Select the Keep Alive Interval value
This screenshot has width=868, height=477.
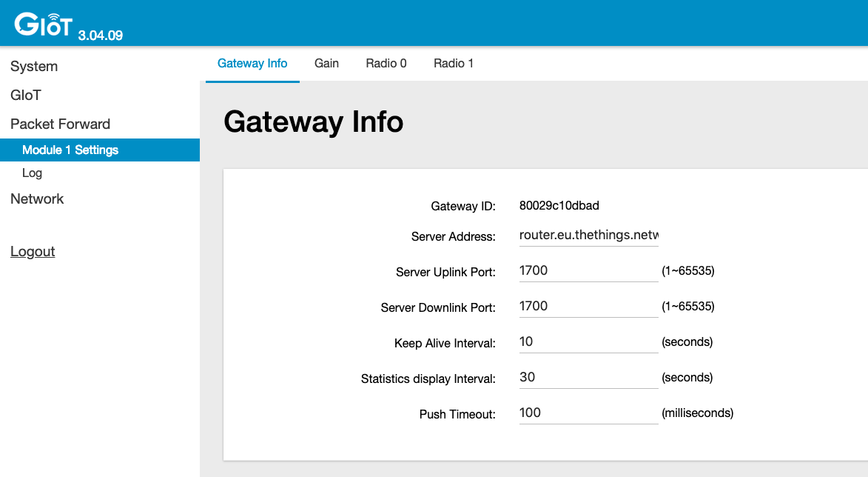(x=588, y=341)
